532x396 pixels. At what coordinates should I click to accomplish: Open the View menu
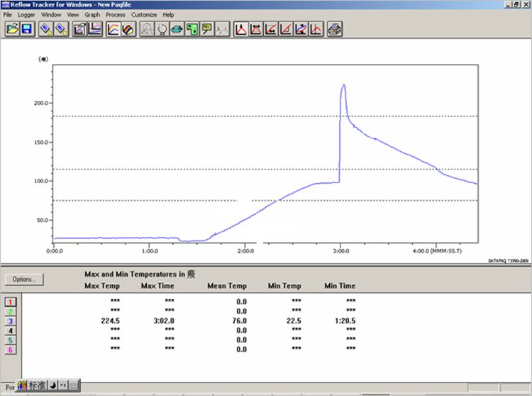point(72,15)
